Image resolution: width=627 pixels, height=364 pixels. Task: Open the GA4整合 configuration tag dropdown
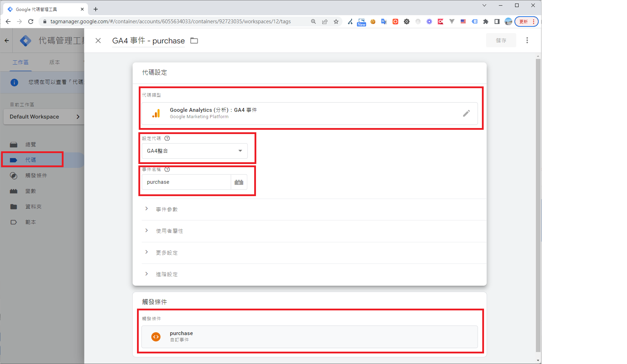click(x=195, y=151)
